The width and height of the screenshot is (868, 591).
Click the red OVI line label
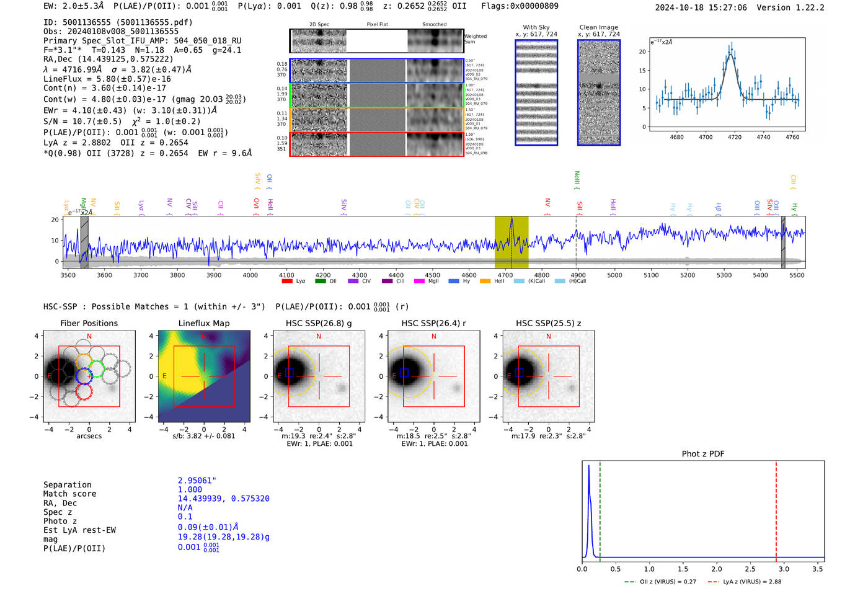click(x=257, y=207)
